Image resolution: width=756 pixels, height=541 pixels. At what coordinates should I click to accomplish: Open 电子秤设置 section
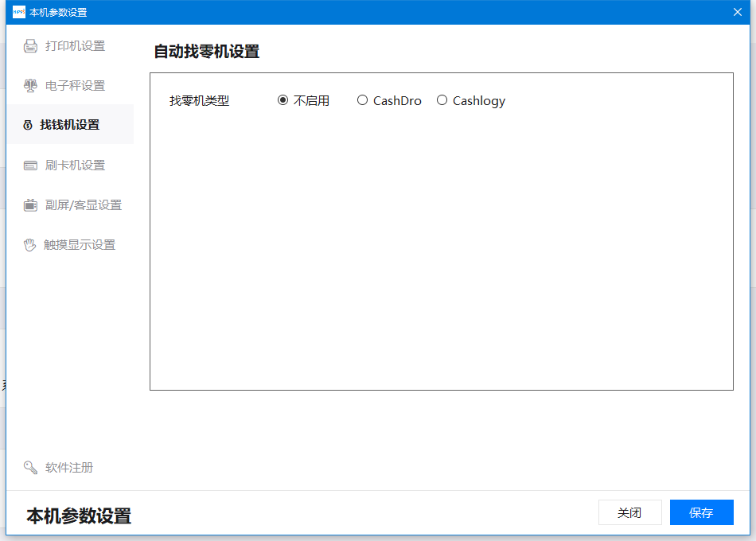70,85
